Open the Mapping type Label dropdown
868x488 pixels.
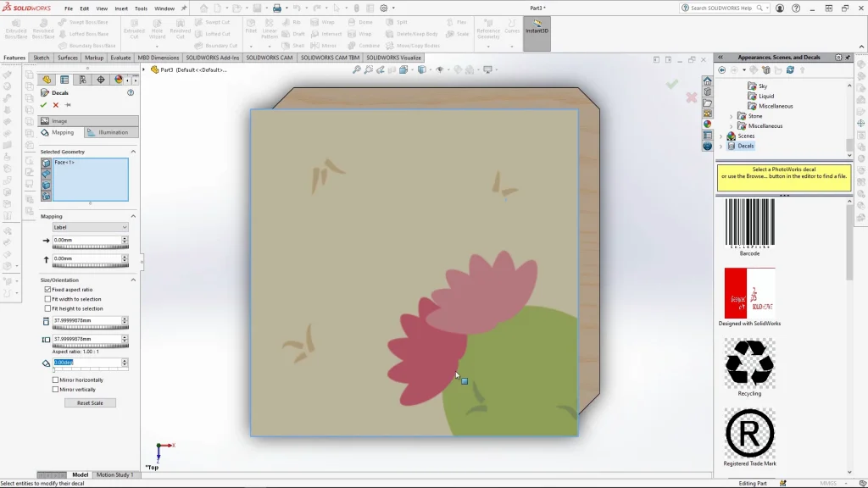(x=90, y=227)
